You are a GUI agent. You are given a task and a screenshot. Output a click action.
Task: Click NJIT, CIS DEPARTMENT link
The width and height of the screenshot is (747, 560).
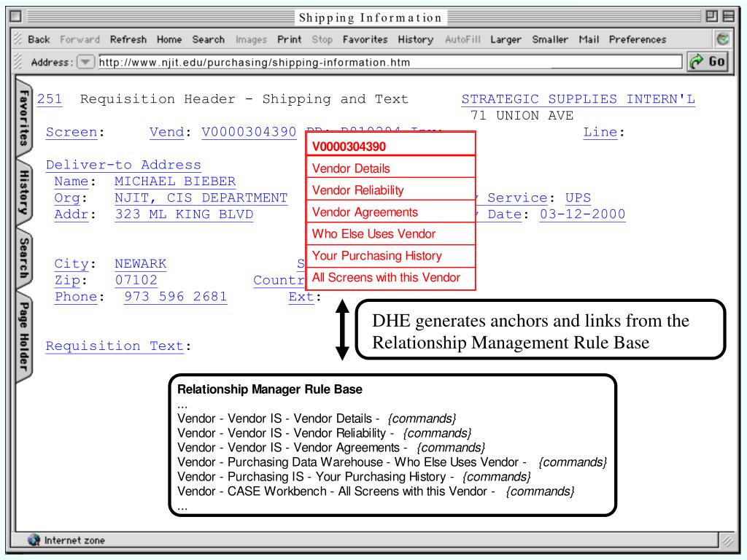tap(201, 198)
